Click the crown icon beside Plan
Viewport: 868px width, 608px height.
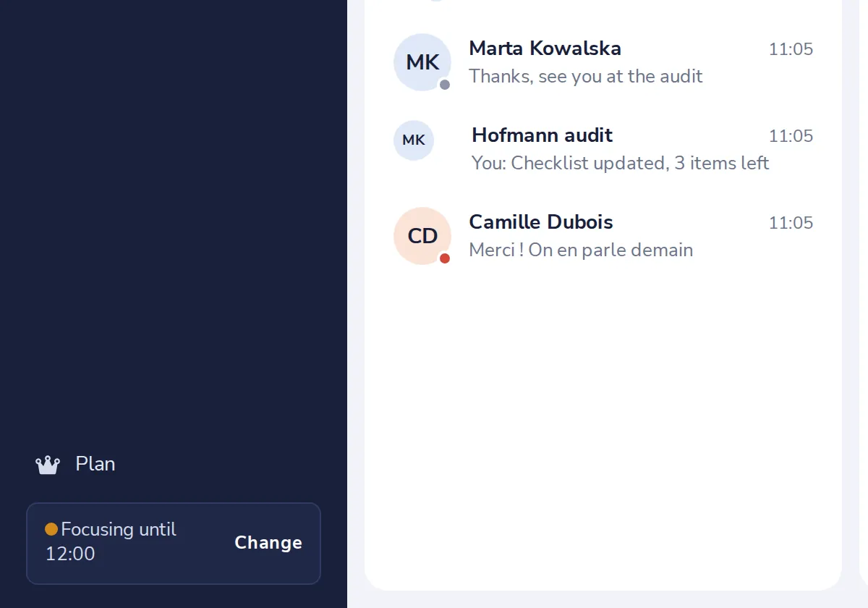tap(48, 465)
